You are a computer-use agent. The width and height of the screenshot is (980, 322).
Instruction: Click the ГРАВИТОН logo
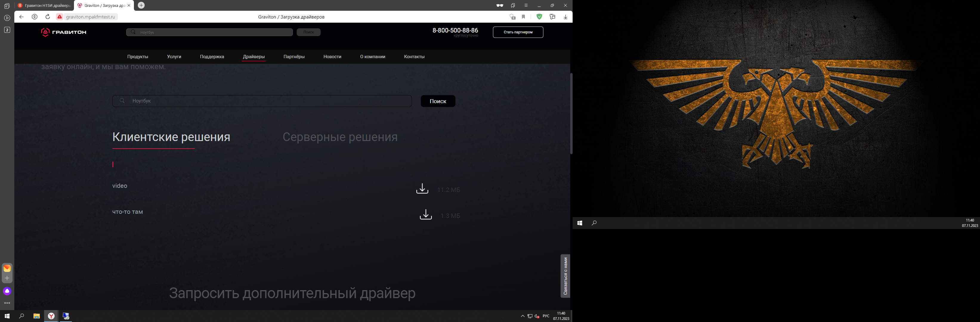tap(64, 32)
